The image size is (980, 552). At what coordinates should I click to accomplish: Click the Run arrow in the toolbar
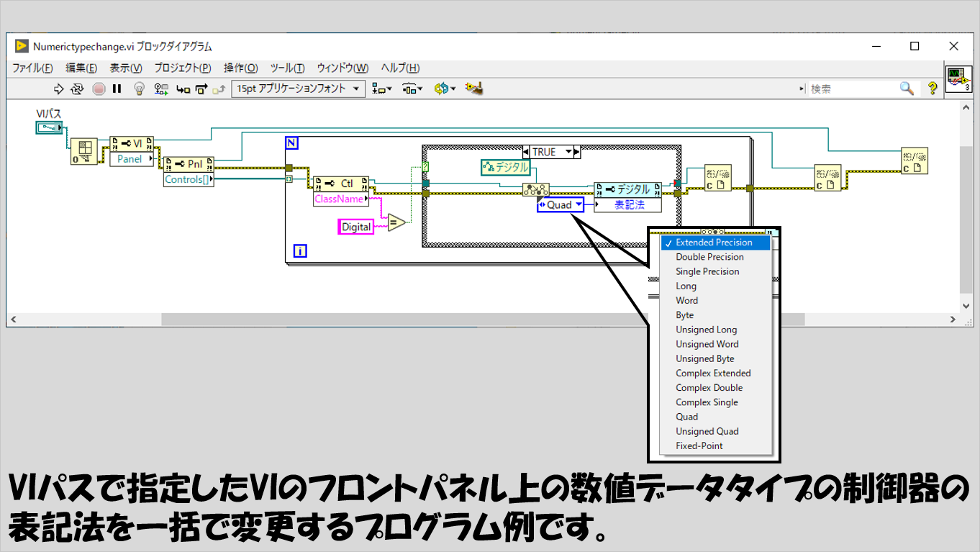pos(59,89)
